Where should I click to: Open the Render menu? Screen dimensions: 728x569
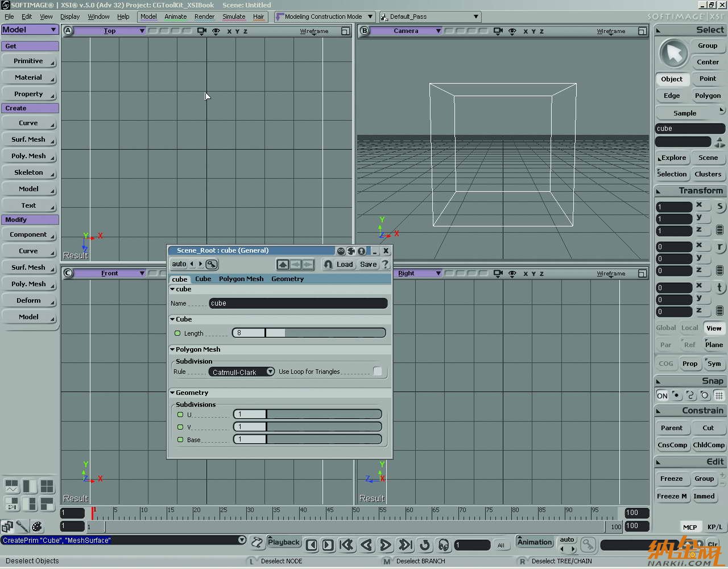coord(204,17)
